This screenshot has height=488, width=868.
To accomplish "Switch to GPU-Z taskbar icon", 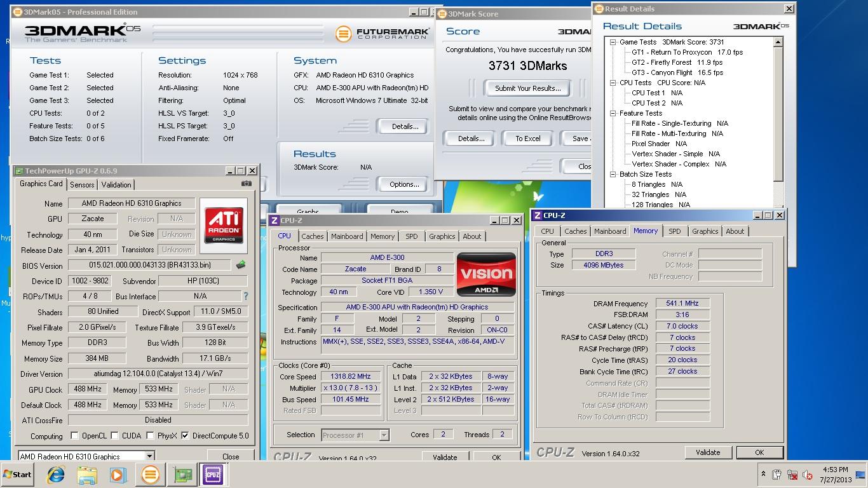I will [x=182, y=475].
